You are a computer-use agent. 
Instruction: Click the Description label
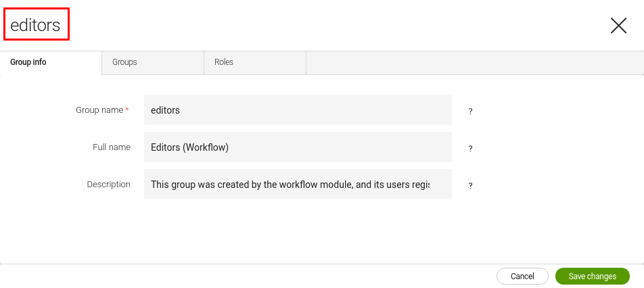coord(108,184)
